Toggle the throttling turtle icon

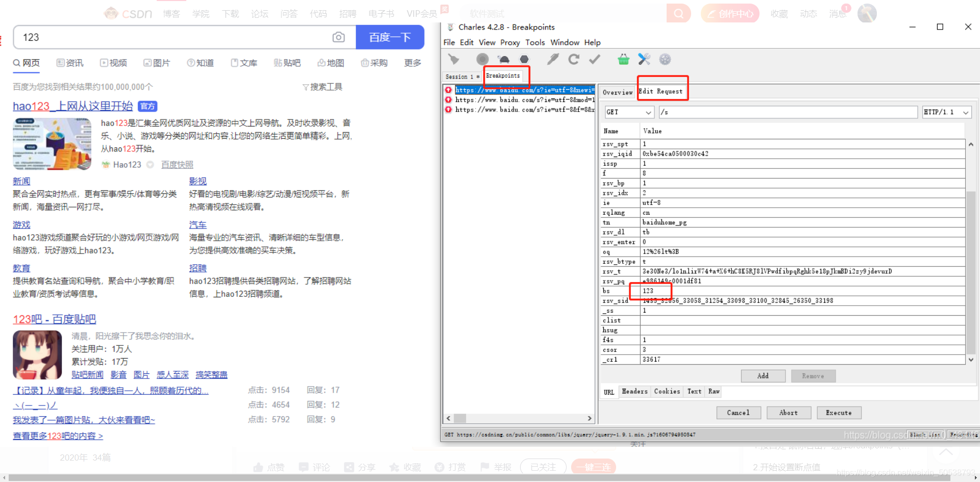point(503,59)
